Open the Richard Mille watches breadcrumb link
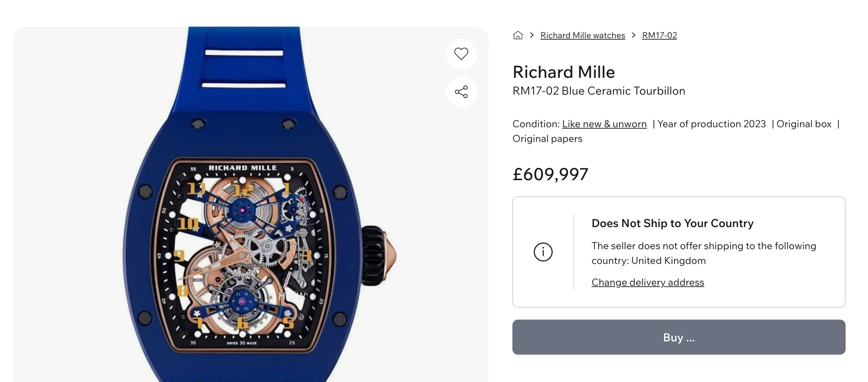Viewport: 868px width, 382px height. 582,35
